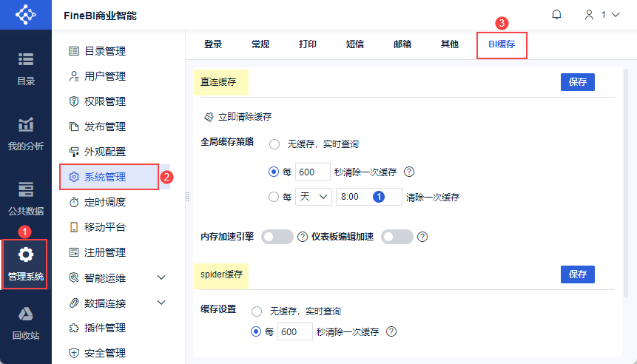The width and height of the screenshot is (637, 364).
Task: Switch to the 打印 tab
Action: point(308,44)
